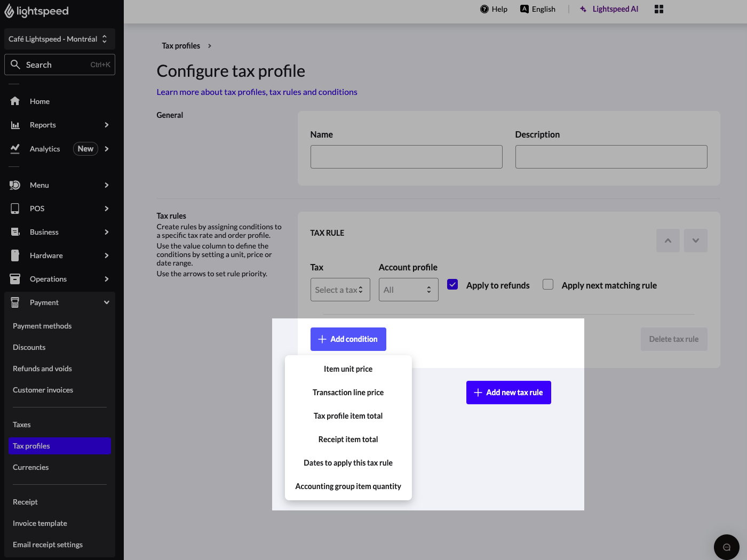Open Lightspeed AI

[x=609, y=9]
